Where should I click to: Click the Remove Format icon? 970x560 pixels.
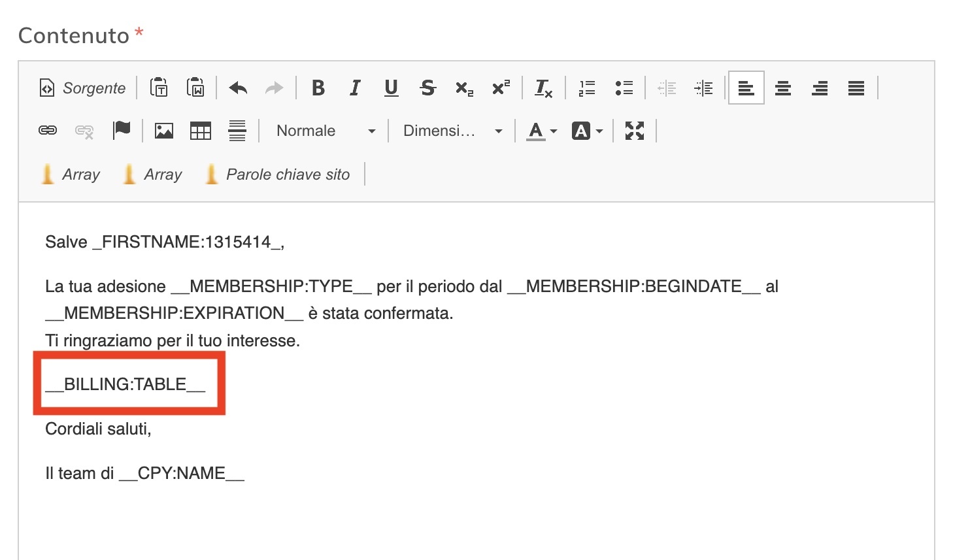pyautogui.click(x=543, y=88)
